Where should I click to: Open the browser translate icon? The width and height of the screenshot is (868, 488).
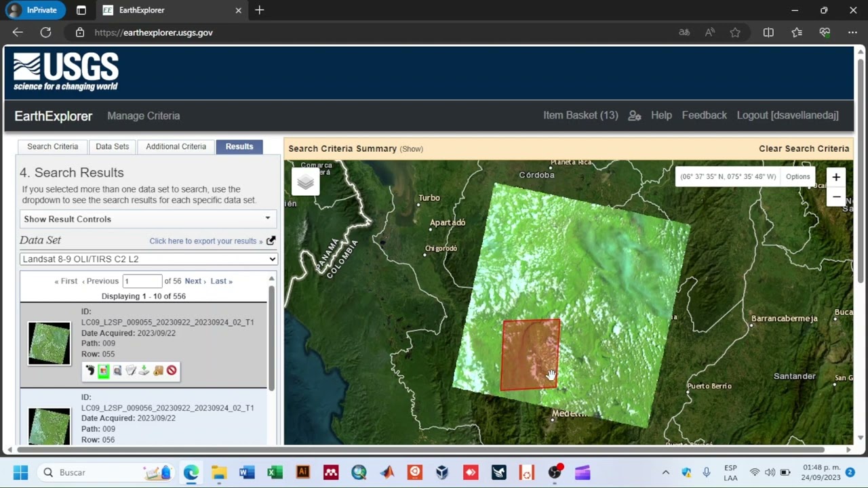tap(684, 33)
